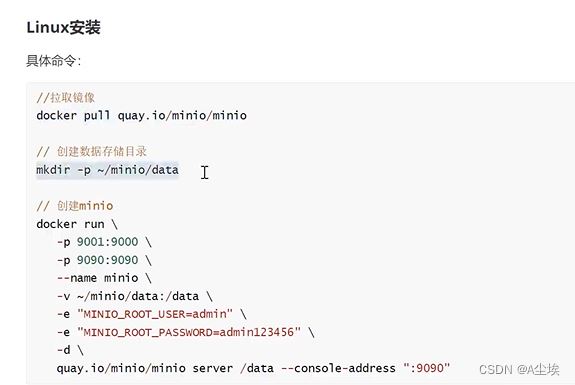Click the 9090:9090 port mapping
Screen dimensions: 575x385
(x=107, y=260)
